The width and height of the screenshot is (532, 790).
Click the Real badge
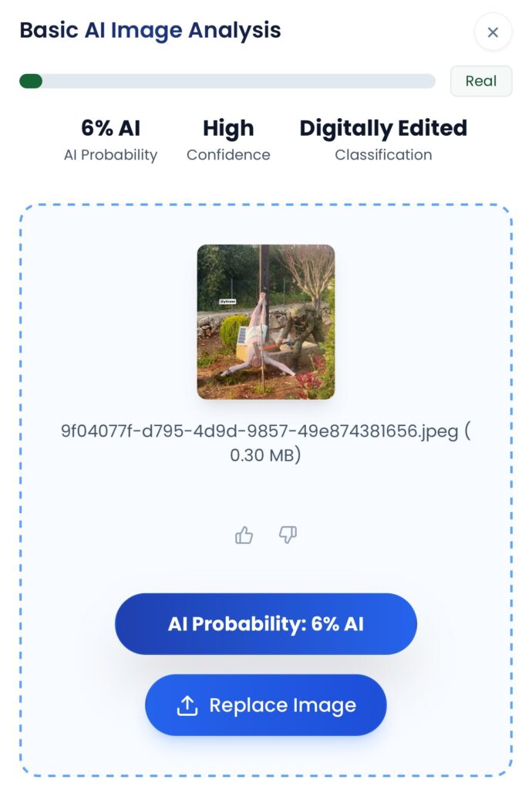pyautogui.click(x=480, y=81)
